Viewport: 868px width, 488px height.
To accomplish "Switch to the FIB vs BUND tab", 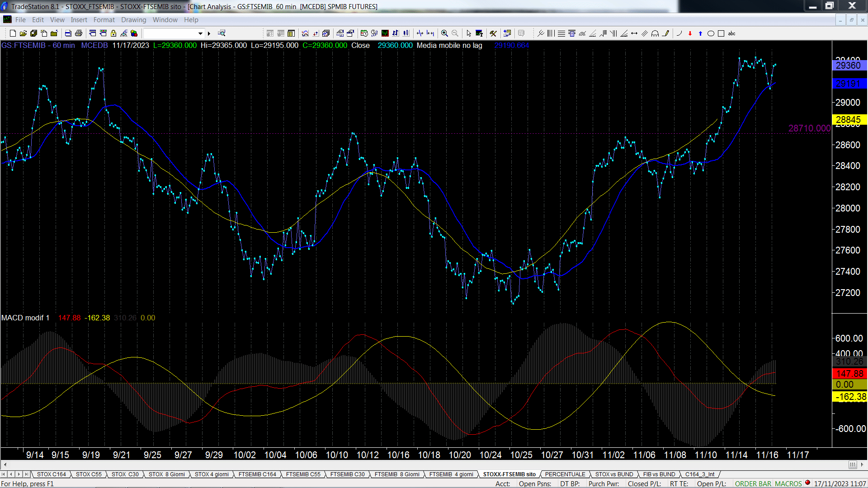I will pos(659,474).
